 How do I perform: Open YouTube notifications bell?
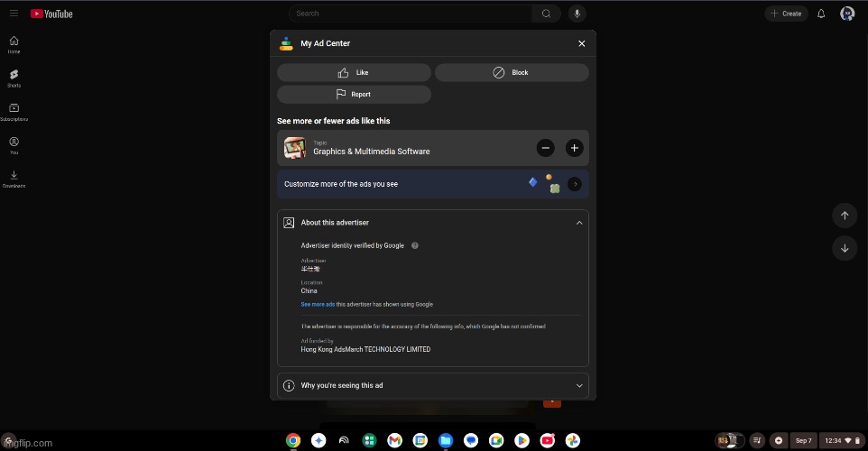coord(821,14)
